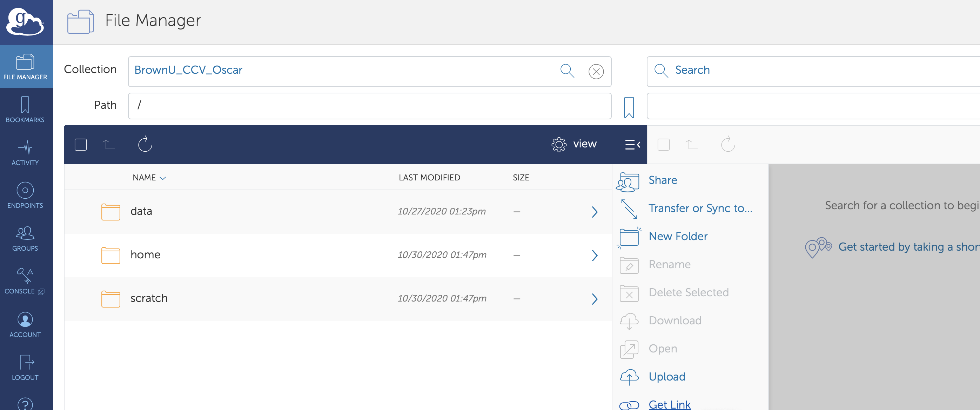
Task: Open the Account page
Action: (25, 325)
